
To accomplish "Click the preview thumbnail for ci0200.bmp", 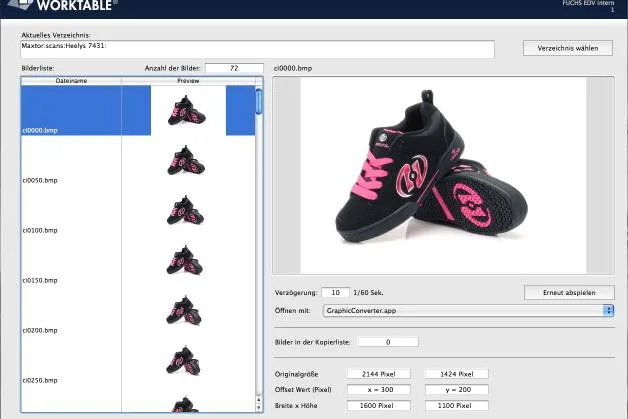I will (x=184, y=310).
